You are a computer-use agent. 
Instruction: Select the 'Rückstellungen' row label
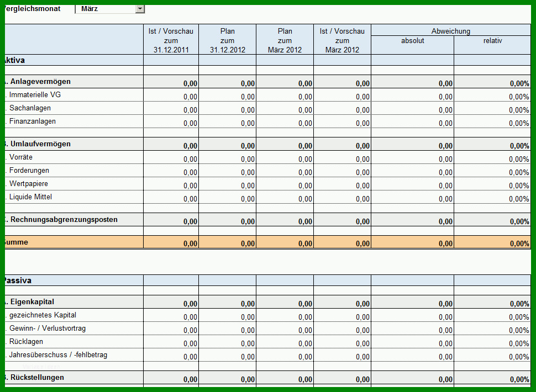click(37, 378)
